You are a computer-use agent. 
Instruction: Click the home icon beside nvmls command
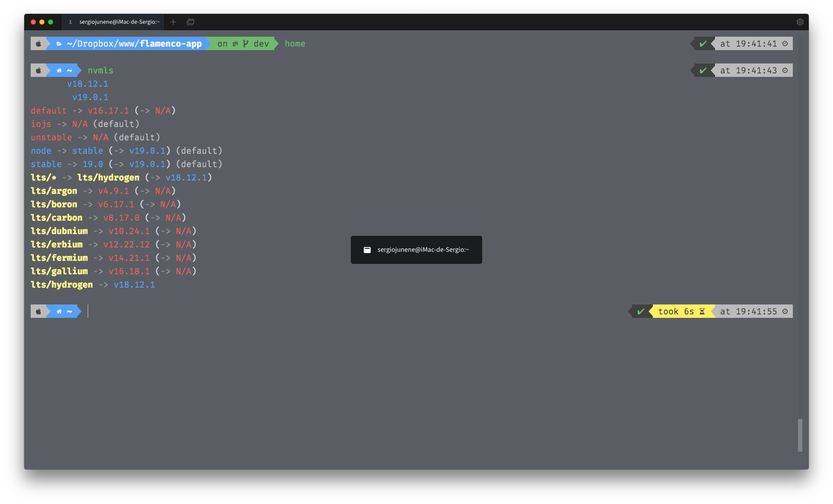point(59,70)
